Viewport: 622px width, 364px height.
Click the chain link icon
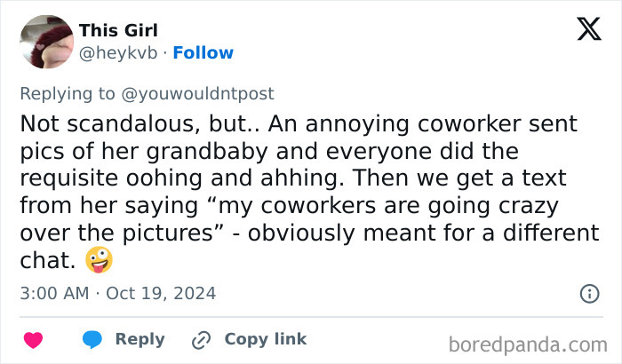click(202, 340)
